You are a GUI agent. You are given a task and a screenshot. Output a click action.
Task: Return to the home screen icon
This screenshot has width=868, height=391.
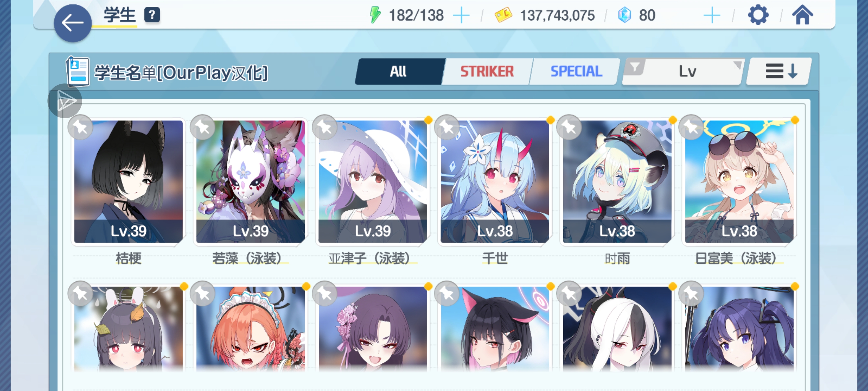click(802, 15)
